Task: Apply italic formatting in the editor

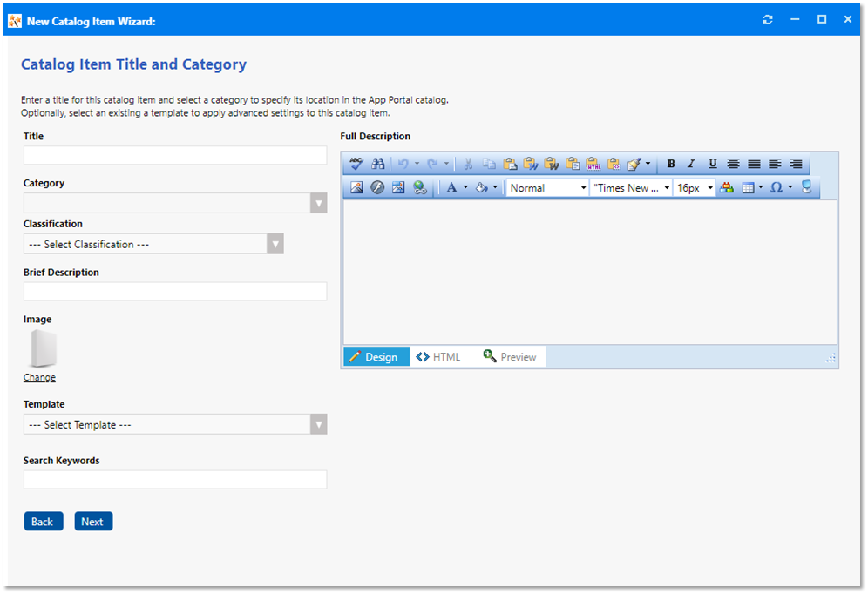Action: click(690, 163)
